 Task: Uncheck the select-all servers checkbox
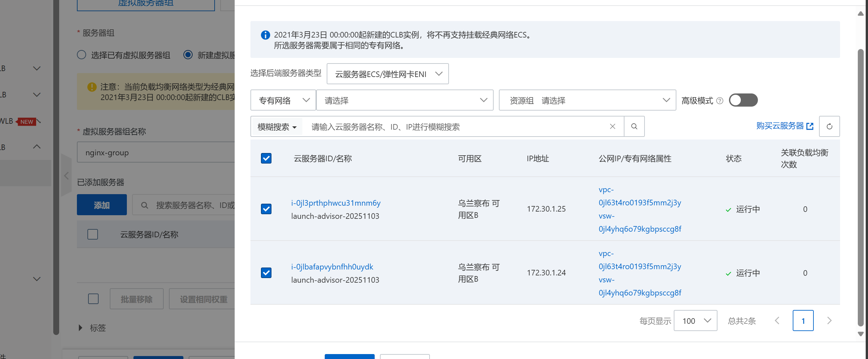266,158
